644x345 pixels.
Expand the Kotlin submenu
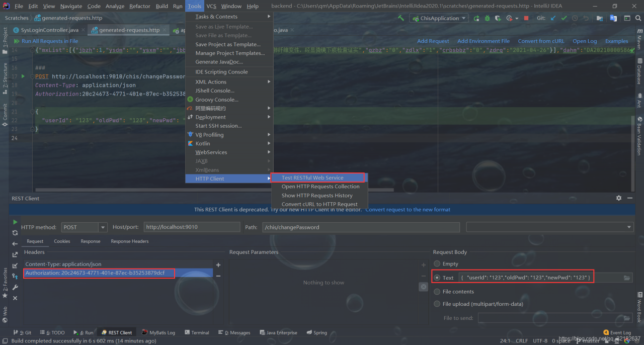(229, 143)
